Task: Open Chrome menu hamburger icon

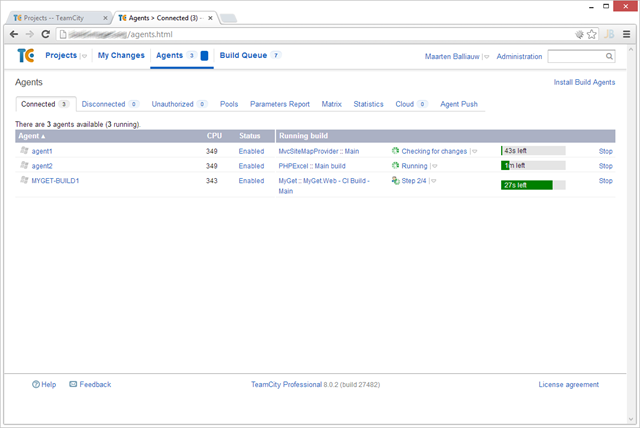Action: [x=627, y=34]
